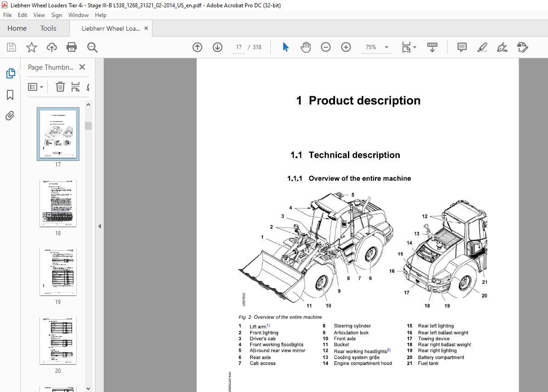The image size is (548, 392).
Task: Select page 19 thumbnail
Action: (x=58, y=272)
